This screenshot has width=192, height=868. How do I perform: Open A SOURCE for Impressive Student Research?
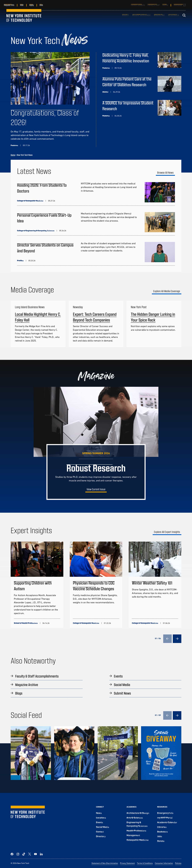(x=128, y=106)
